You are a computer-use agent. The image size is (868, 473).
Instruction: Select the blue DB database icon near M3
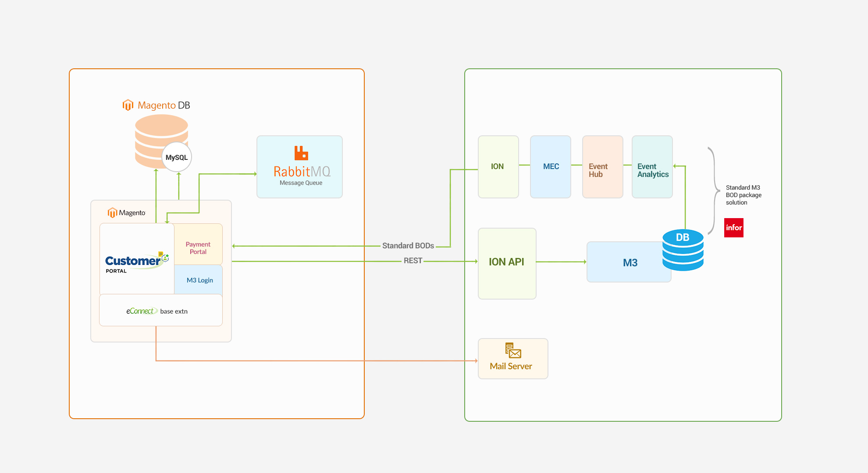pos(683,251)
